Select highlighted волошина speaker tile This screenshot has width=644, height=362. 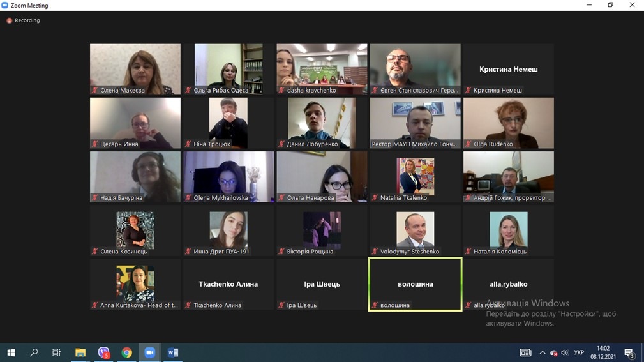point(415,284)
